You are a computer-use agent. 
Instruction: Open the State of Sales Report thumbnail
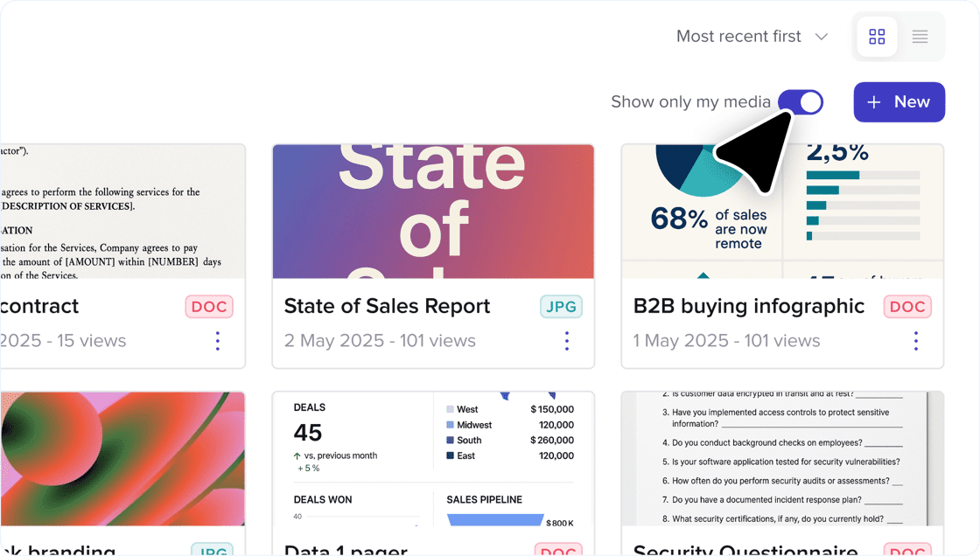click(x=433, y=212)
